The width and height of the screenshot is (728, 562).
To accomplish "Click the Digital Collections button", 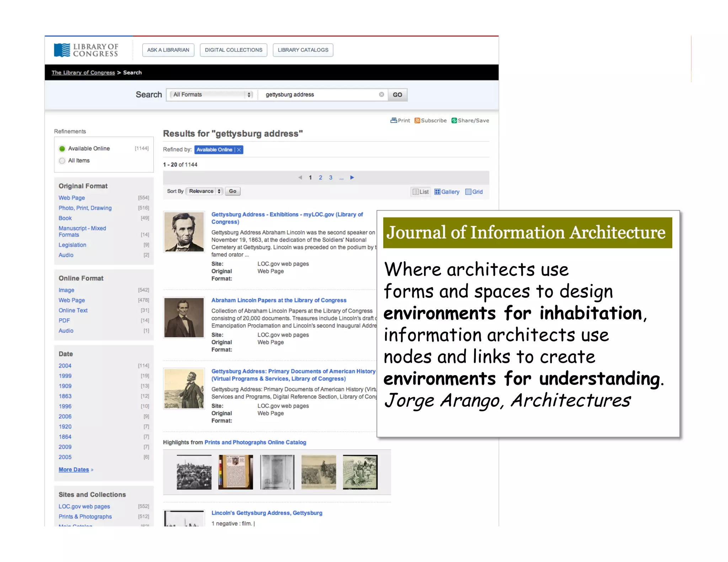I will click(x=234, y=50).
